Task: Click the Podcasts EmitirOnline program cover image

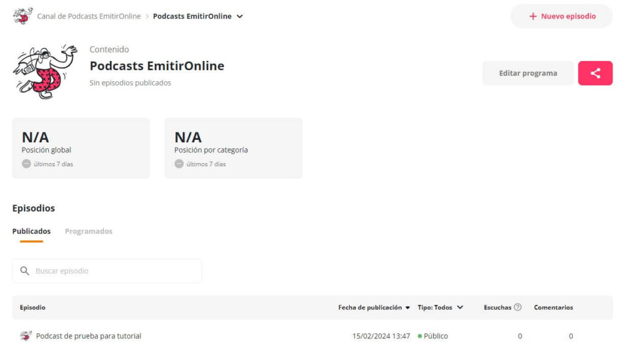Action: tap(45, 72)
